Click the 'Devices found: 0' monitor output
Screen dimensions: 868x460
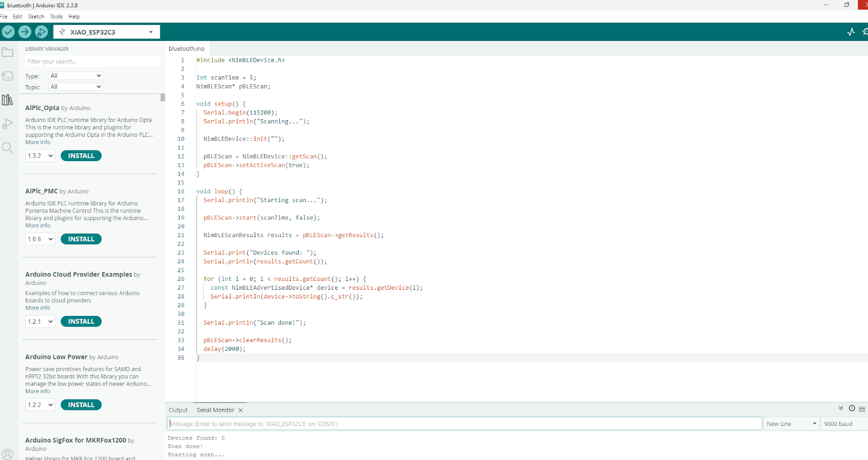(x=196, y=438)
